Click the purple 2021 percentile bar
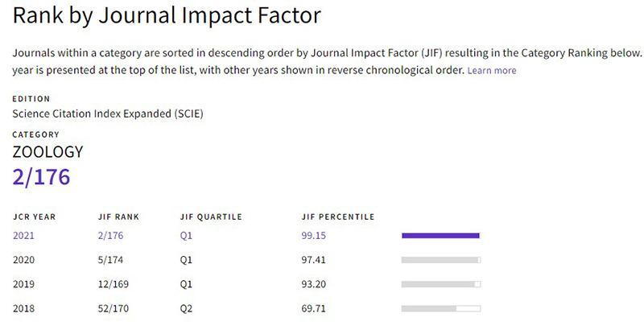 [440, 236]
